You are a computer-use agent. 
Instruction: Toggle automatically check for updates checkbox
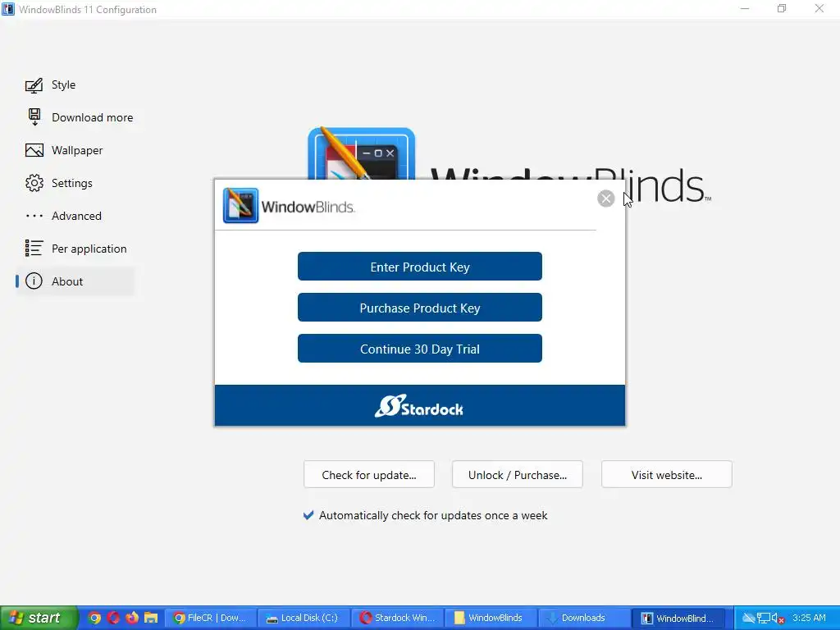pyautogui.click(x=308, y=515)
